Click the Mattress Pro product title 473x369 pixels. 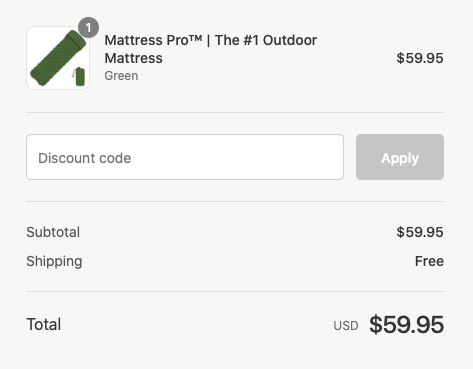coord(211,49)
